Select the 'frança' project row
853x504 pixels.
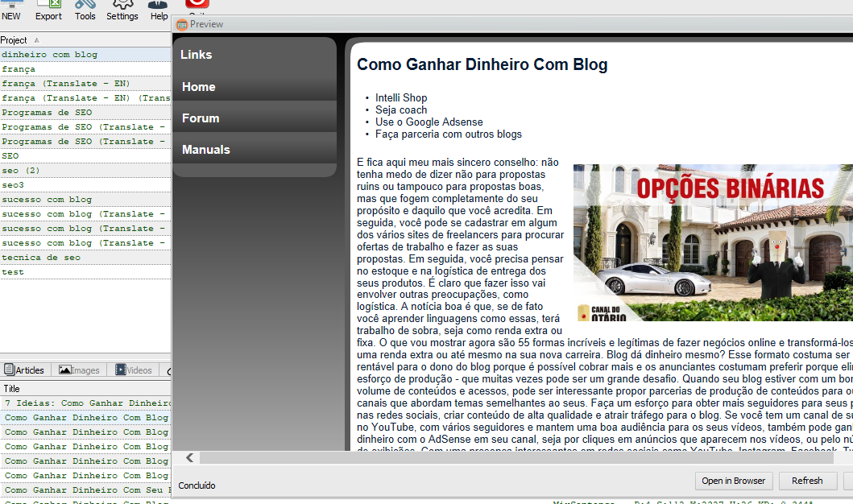(x=85, y=69)
